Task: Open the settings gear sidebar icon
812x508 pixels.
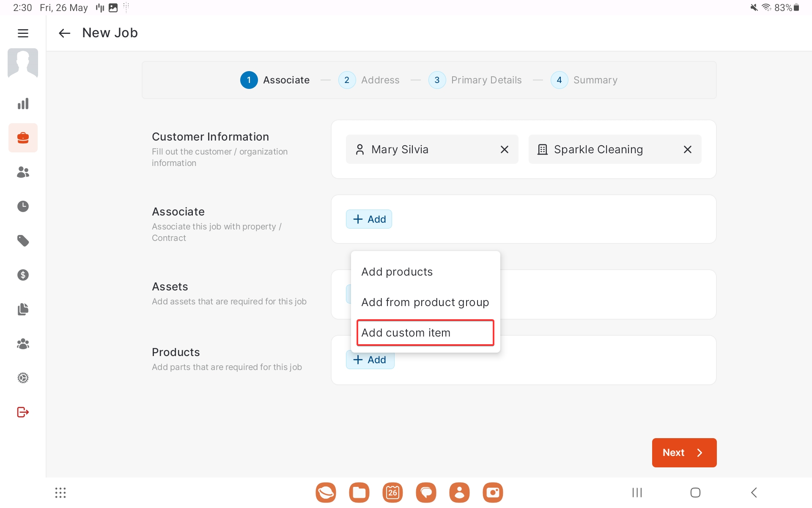Action: [23, 378]
